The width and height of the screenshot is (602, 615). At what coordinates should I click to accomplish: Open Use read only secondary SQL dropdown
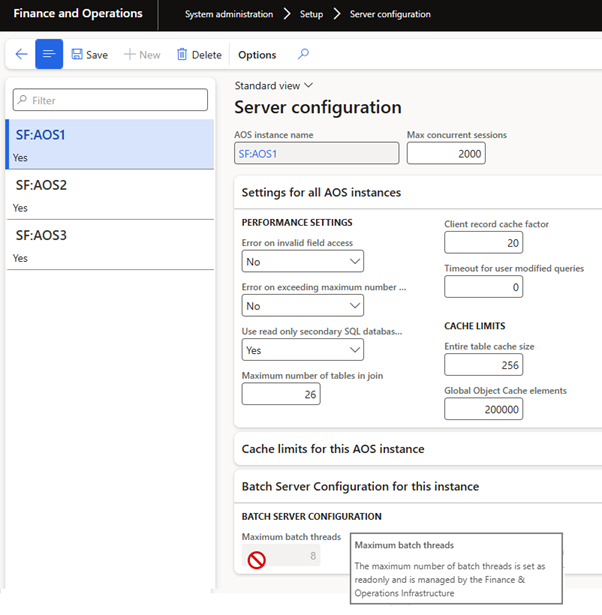tap(303, 350)
